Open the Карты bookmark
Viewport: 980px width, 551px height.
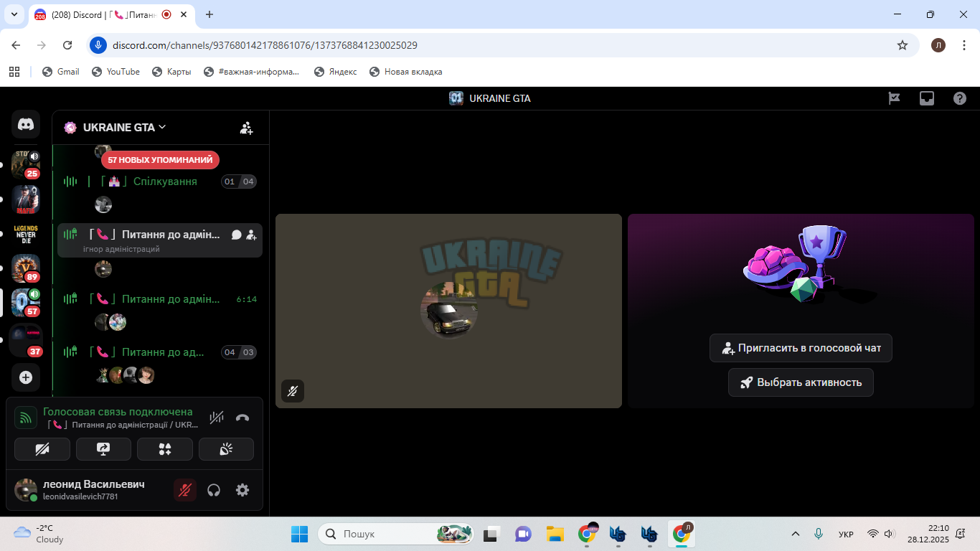tap(171, 72)
